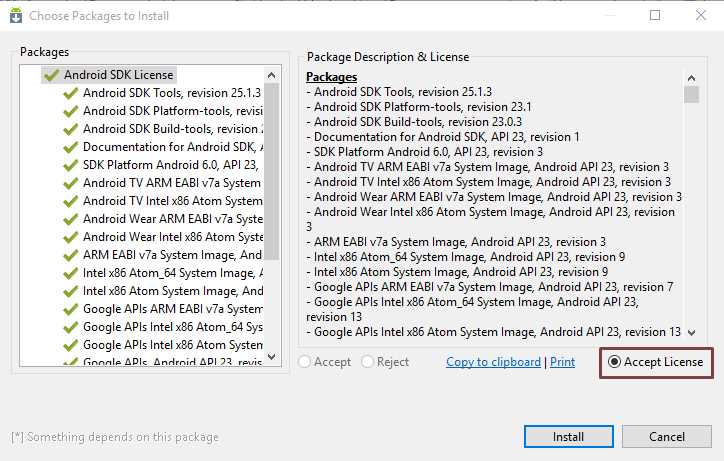Image resolution: width=724 pixels, height=461 pixels.
Task: Click checkmark icon beside Android SDK Build-tools
Action: [70, 129]
